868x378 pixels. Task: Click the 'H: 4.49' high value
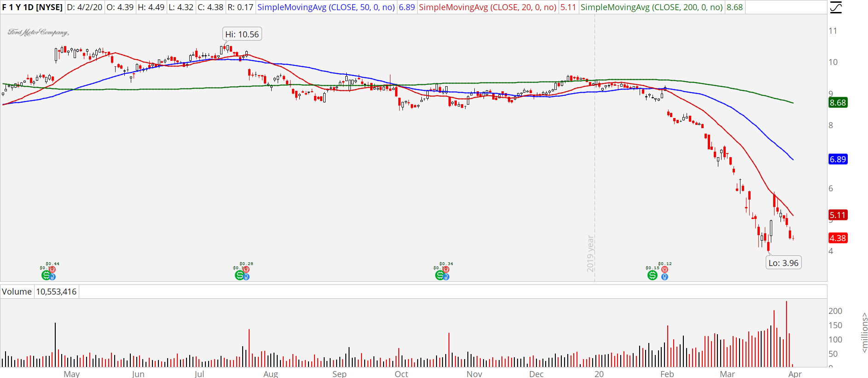[x=151, y=7]
